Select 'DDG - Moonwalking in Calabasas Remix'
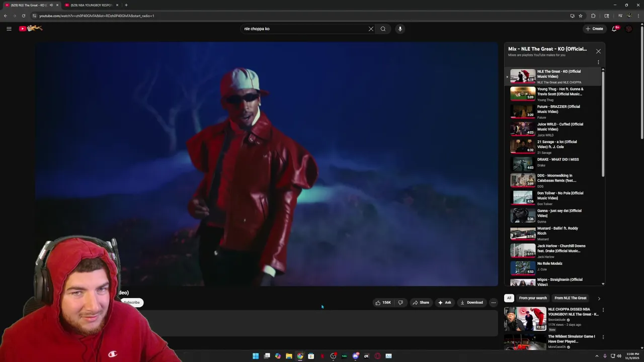 [552, 180]
